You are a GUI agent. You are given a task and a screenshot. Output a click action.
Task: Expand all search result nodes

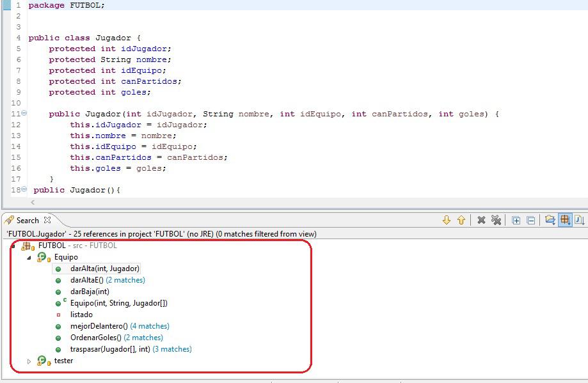click(516, 220)
